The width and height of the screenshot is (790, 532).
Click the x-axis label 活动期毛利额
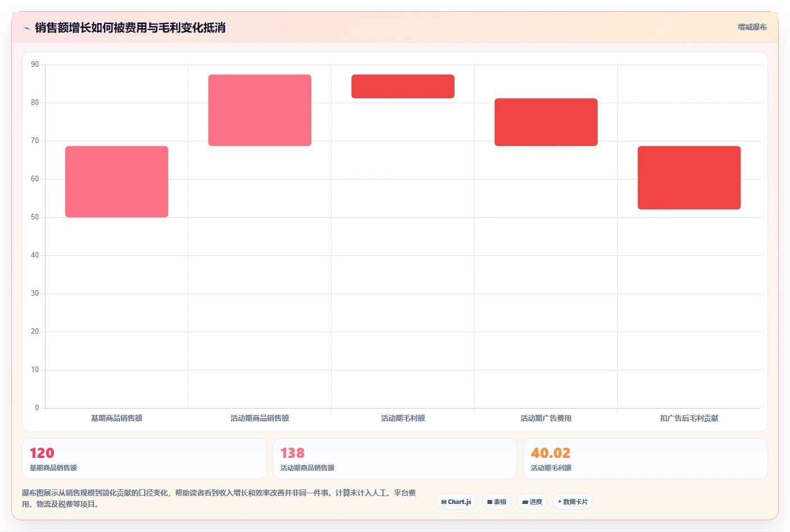click(403, 418)
